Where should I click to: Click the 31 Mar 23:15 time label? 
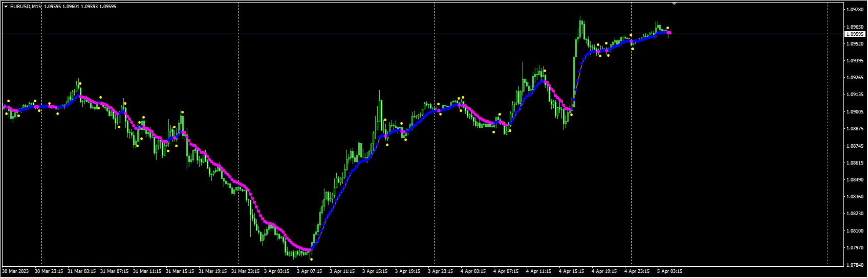(x=246, y=271)
